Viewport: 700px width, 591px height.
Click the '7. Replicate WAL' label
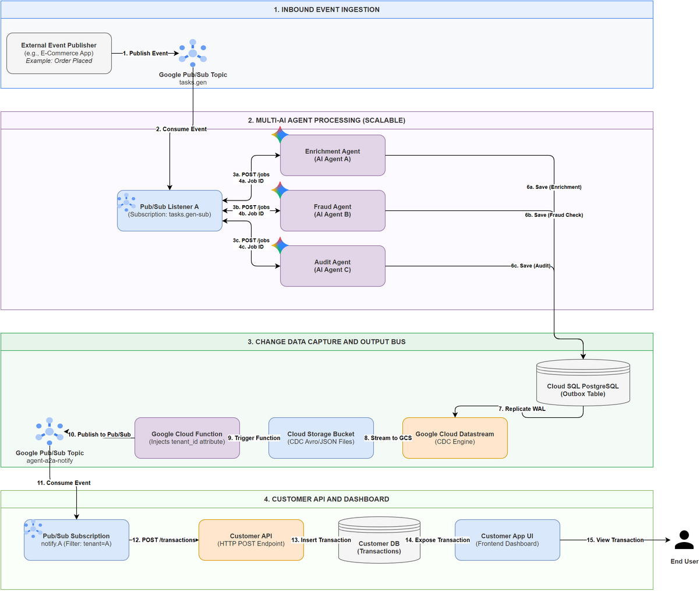[522, 409]
